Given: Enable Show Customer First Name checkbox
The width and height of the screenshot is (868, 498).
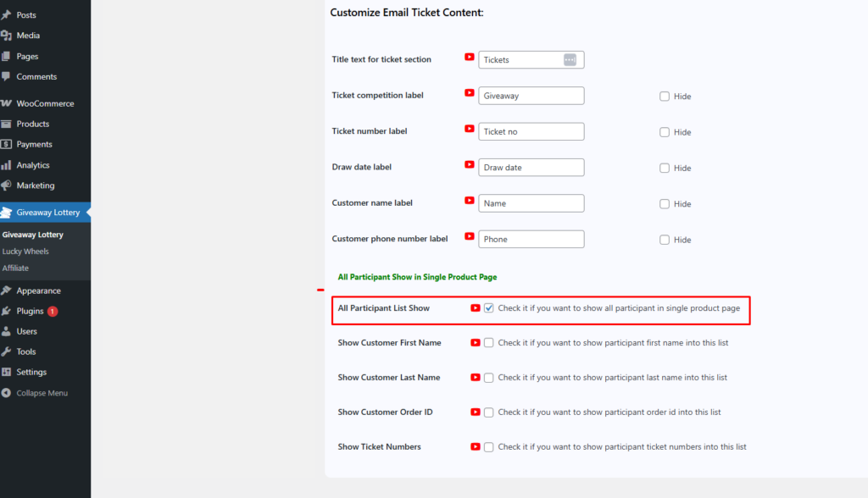Looking at the screenshot, I should tap(489, 343).
